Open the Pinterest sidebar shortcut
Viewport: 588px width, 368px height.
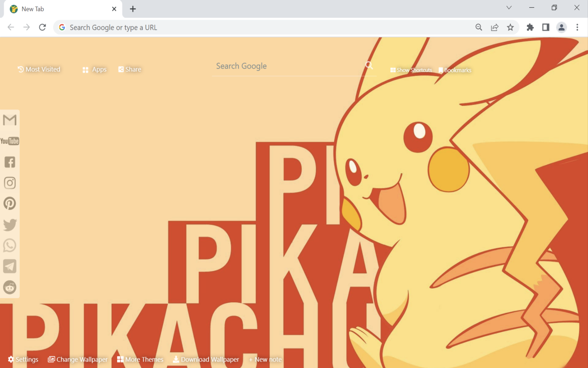tap(10, 203)
